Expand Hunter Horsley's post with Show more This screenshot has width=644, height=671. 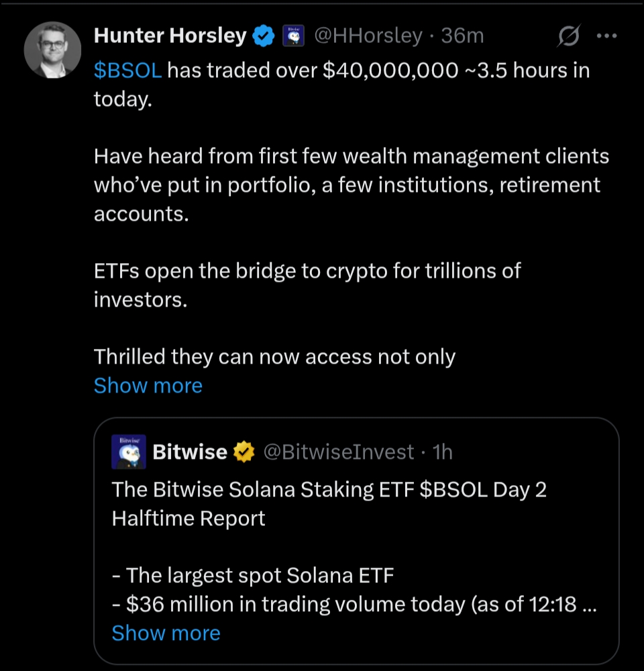pyautogui.click(x=148, y=386)
